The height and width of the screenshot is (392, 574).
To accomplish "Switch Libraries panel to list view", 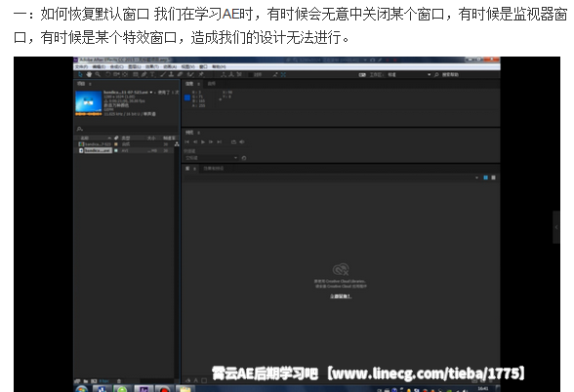I will [493, 177].
